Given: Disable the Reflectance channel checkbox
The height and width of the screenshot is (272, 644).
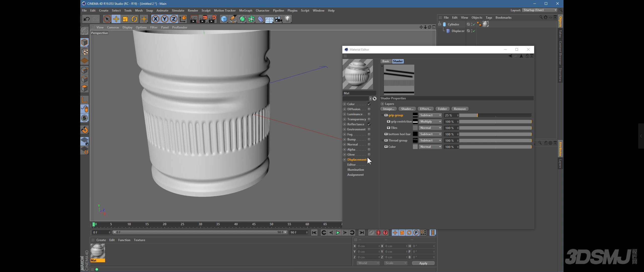Looking at the screenshot, I should (369, 124).
